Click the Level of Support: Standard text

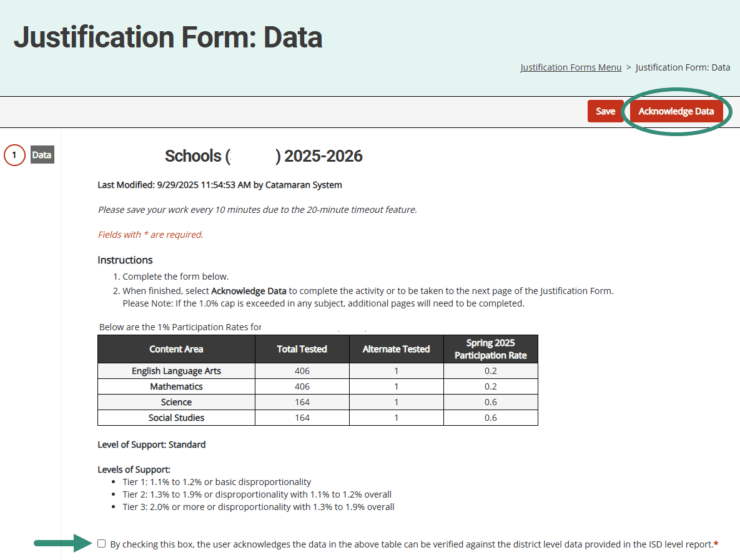[152, 445]
